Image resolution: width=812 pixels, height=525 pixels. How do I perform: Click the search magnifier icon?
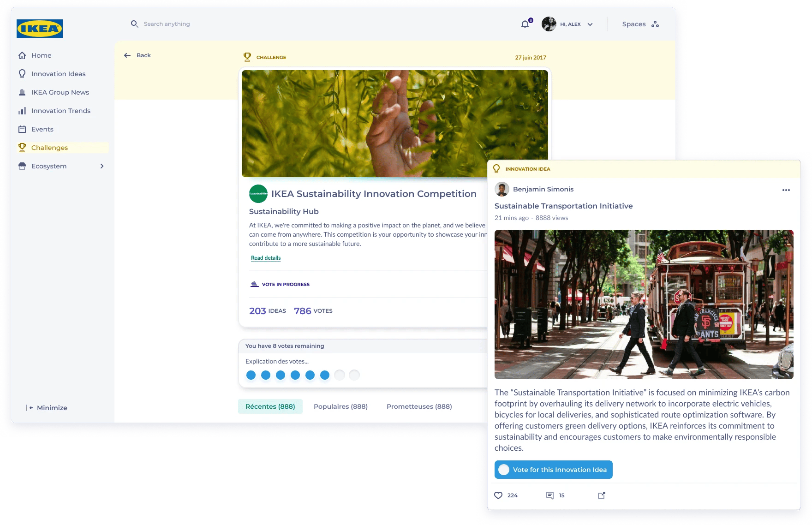134,24
